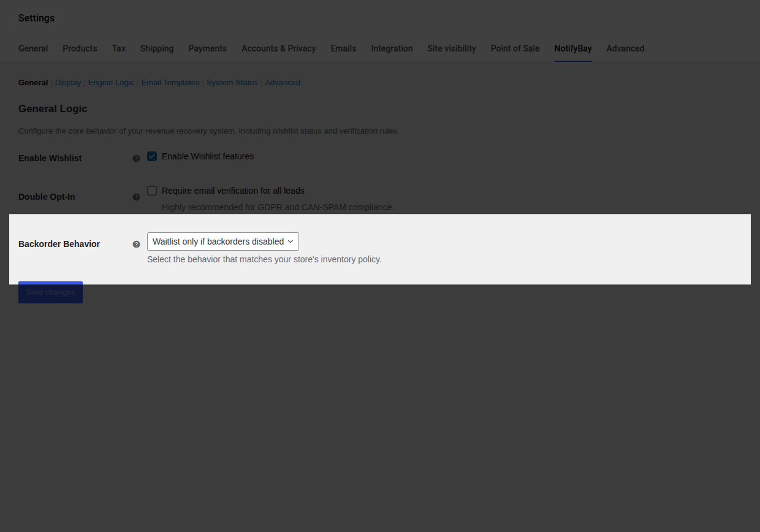
Task: Click the General Logic heading
Action: click(53, 108)
